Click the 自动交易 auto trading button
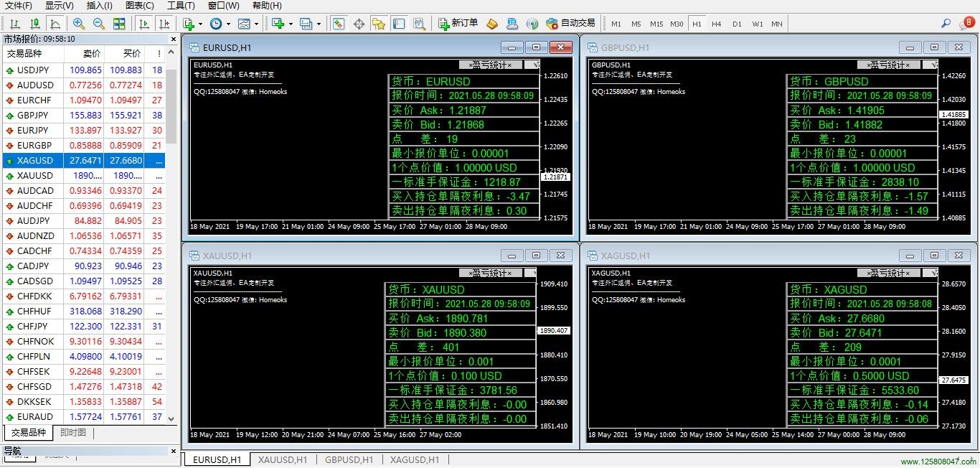 point(570,24)
